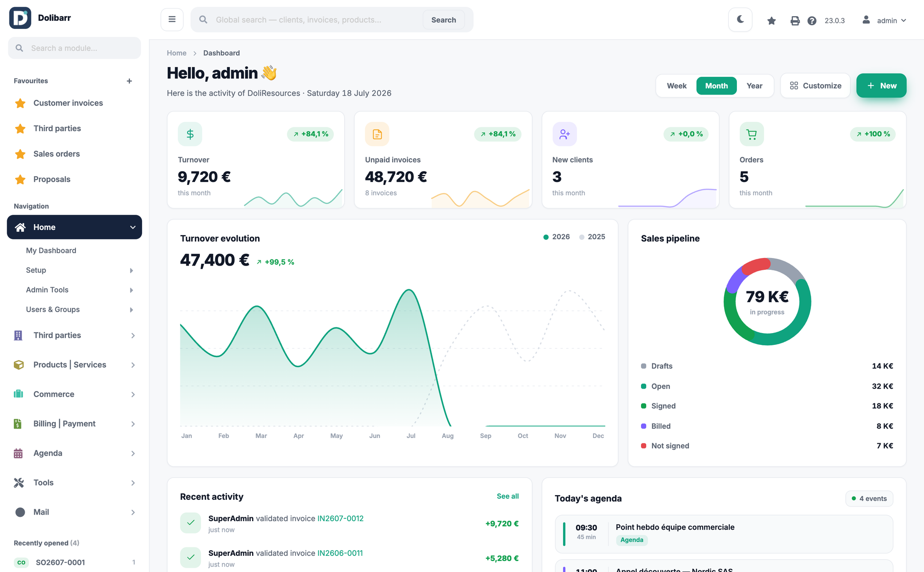Open invoice IN2606-0011 link
This screenshot has height=572, width=924.
tap(340, 553)
